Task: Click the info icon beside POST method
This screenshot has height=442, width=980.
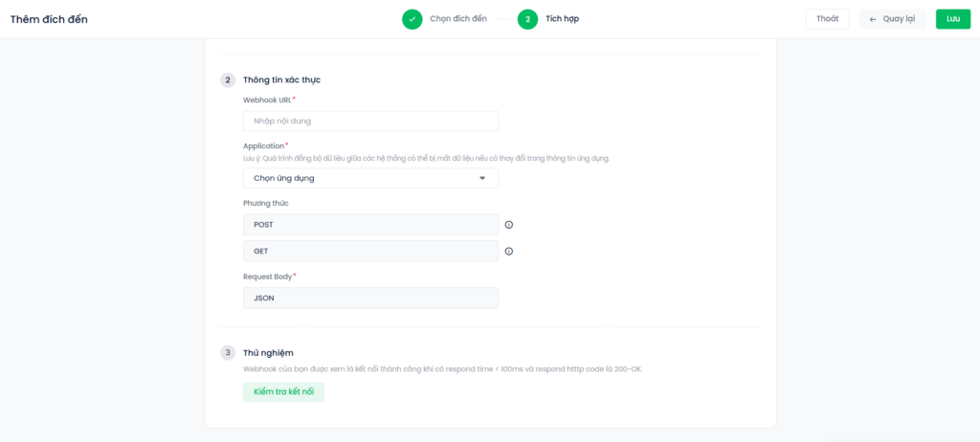Action: pos(509,225)
